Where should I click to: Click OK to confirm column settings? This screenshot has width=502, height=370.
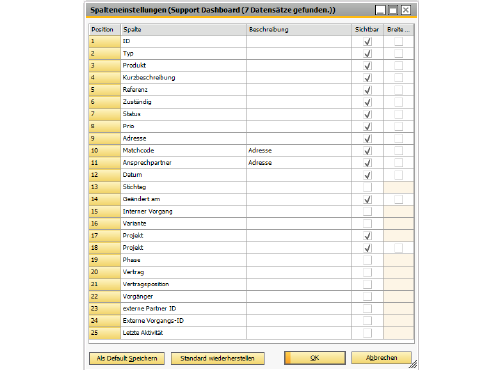click(x=315, y=358)
